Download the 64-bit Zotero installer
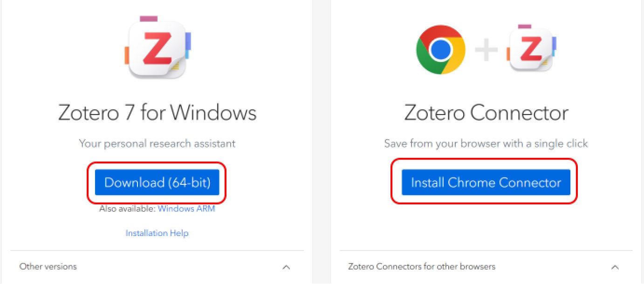 pos(157,182)
